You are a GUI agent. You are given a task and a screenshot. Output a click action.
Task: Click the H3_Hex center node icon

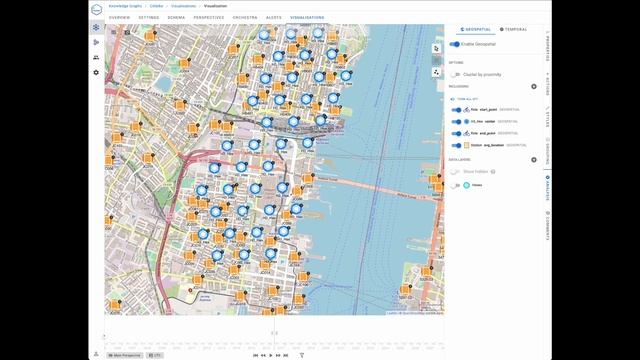click(x=467, y=122)
